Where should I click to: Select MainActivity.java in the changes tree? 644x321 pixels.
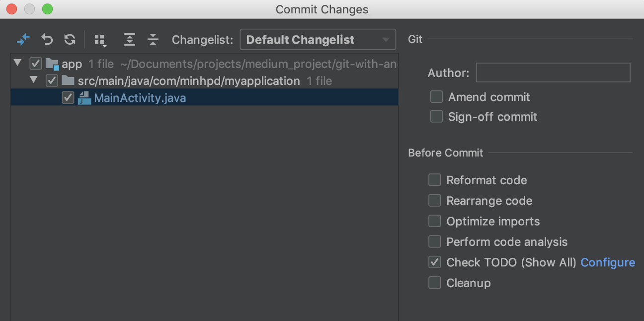click(x=140, y=98)
